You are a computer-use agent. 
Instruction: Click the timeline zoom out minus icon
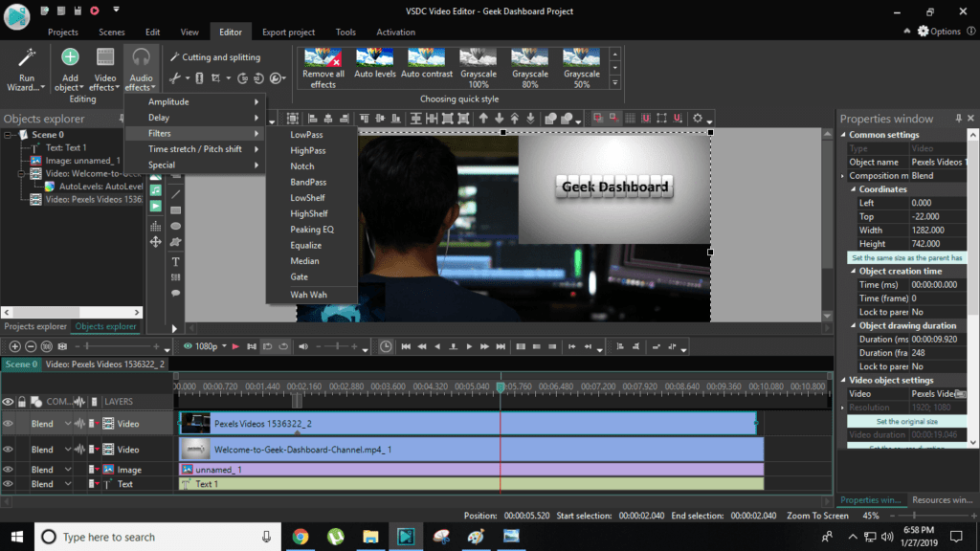point(31,346)
